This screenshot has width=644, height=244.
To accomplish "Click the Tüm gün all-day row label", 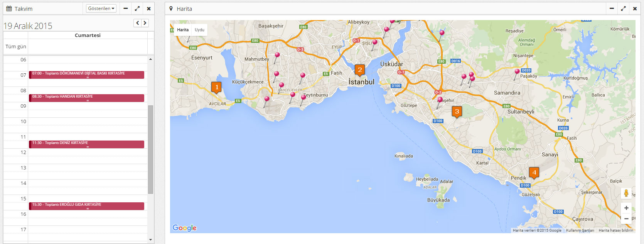I will pyautogui.click(x=16, y=46).
